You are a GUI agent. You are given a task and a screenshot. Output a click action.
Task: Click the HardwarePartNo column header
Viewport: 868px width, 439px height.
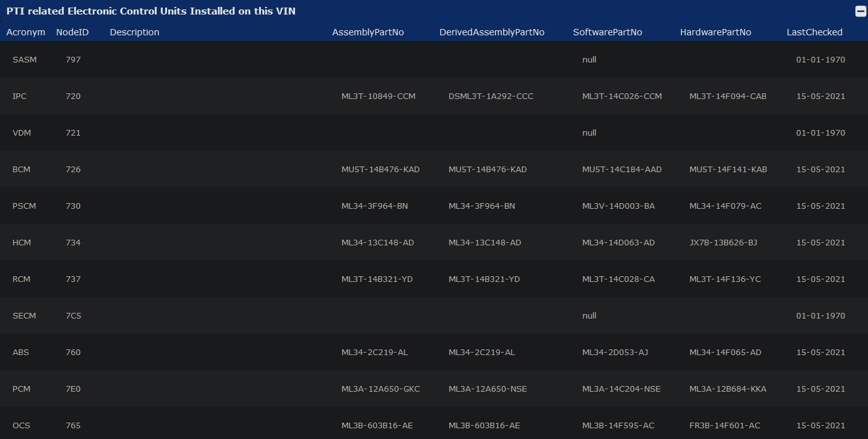pyautogui.click(x=715, y=32)
